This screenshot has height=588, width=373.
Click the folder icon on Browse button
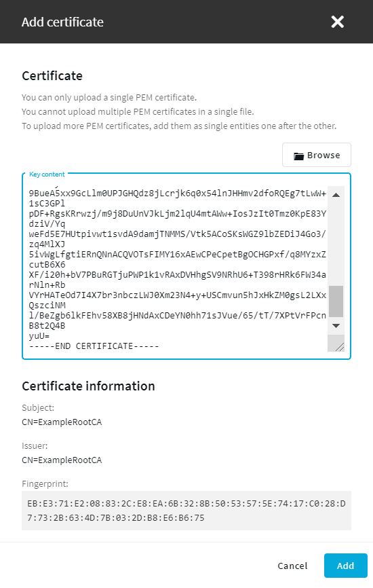tap(298, 156)
